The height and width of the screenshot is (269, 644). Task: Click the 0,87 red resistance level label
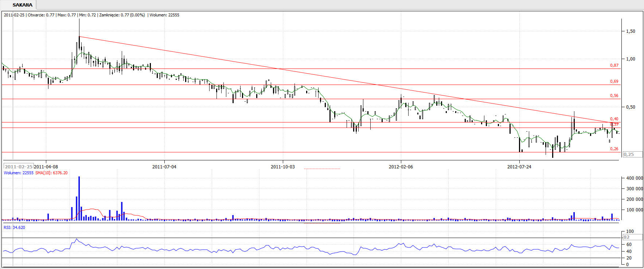click(x=614, y=66)
